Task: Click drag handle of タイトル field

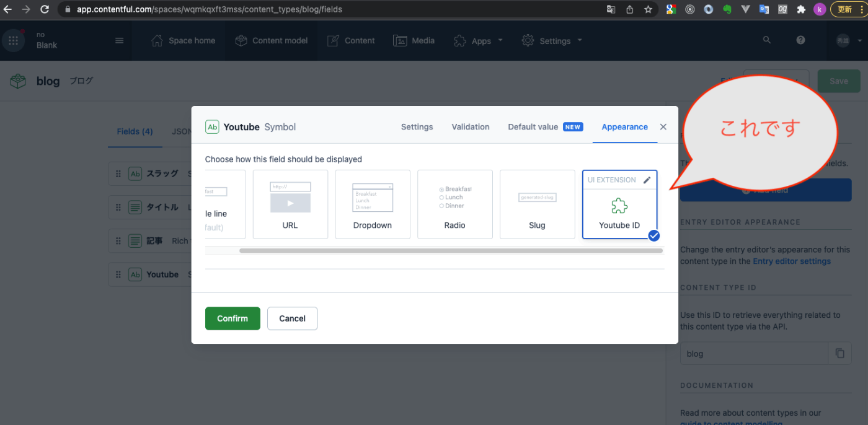Action: 118,208
